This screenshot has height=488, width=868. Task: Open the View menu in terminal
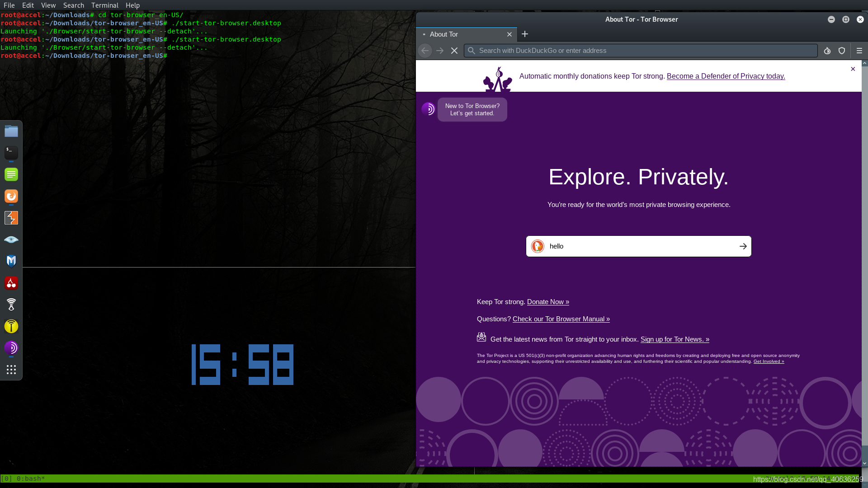tap(48, 5)
